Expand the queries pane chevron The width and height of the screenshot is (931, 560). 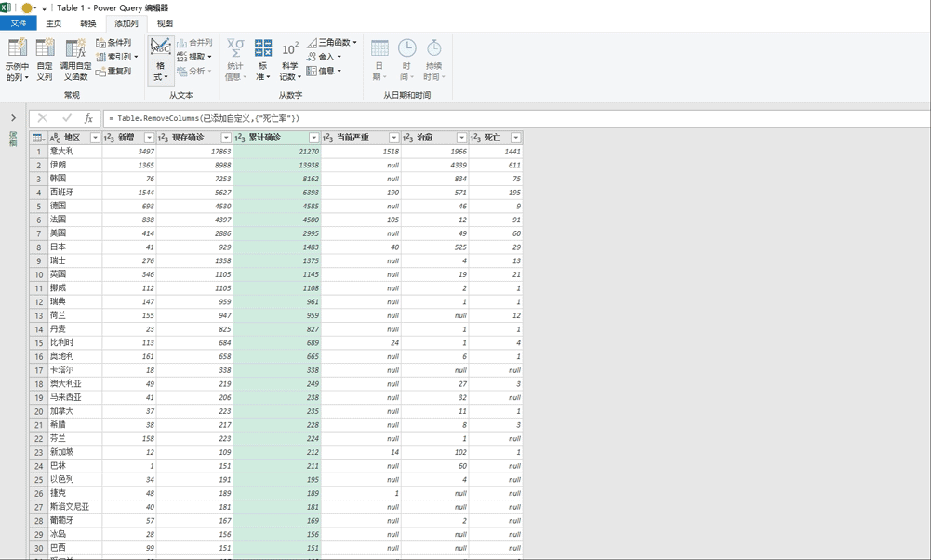tap(13, 118)
